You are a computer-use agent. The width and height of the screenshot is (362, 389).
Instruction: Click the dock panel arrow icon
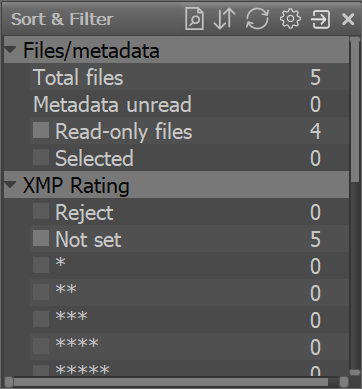(320, 19)
